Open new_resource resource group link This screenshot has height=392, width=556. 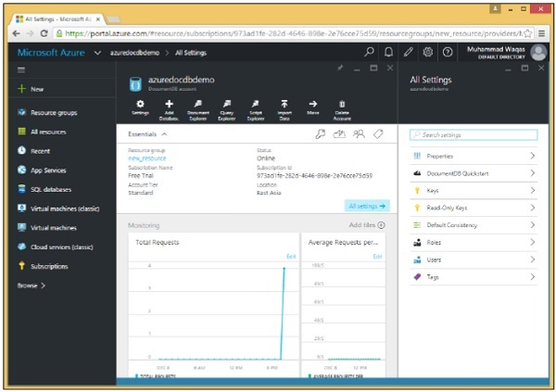point(146,158)
